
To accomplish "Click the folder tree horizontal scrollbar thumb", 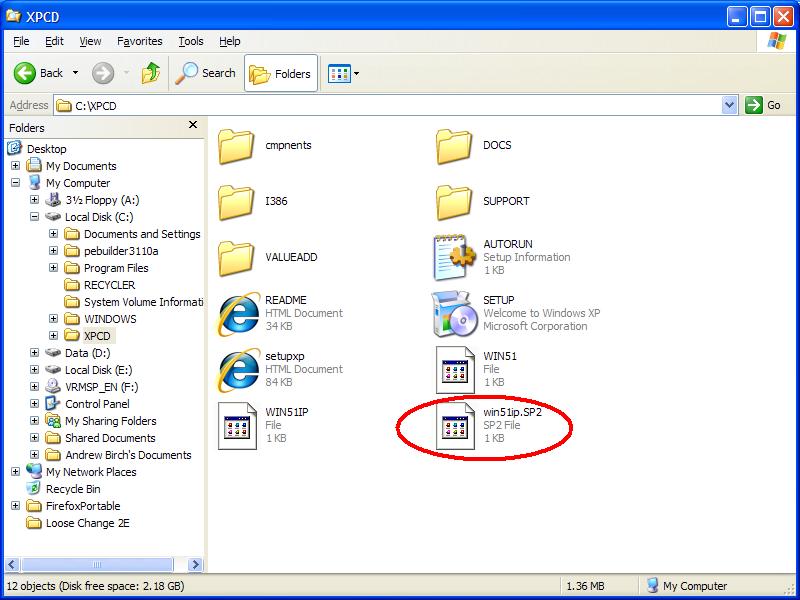I will point(97,564).
